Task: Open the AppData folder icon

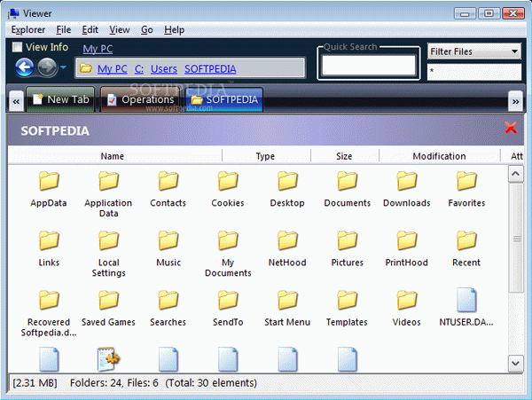Action: click(x=49, y=181)
